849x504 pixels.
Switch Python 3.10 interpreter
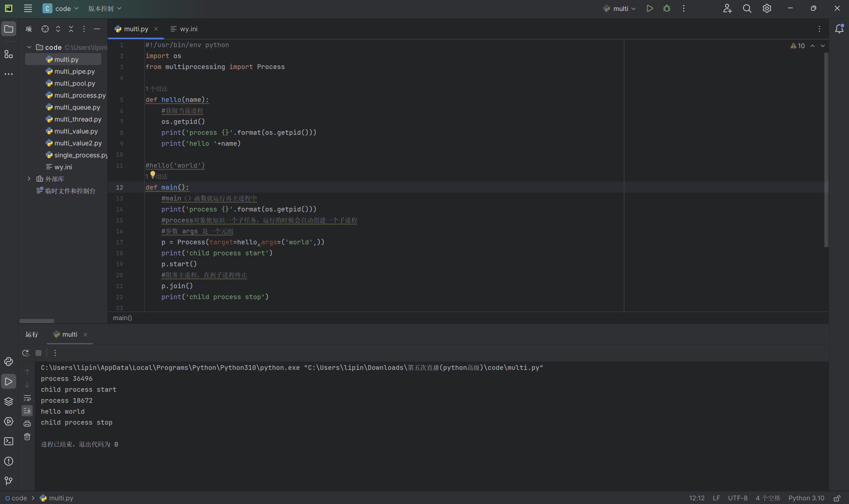(806, 498)
